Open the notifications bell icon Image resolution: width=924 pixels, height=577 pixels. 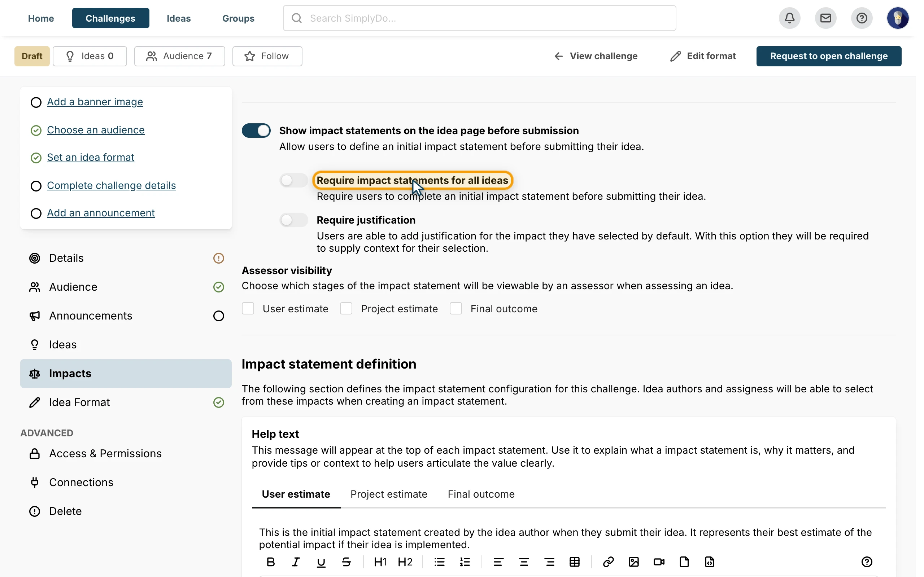tap(789, 18)
